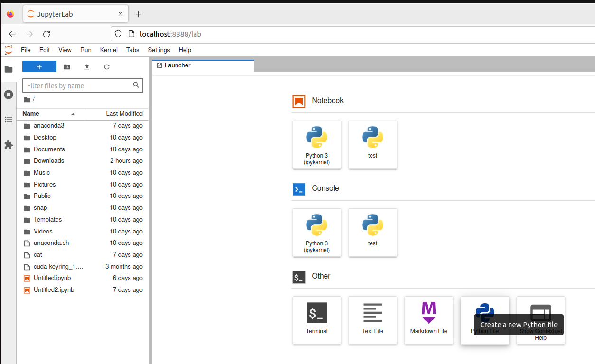Create a new Python File
The image size is (595, 364).
[x=485, y=320]
